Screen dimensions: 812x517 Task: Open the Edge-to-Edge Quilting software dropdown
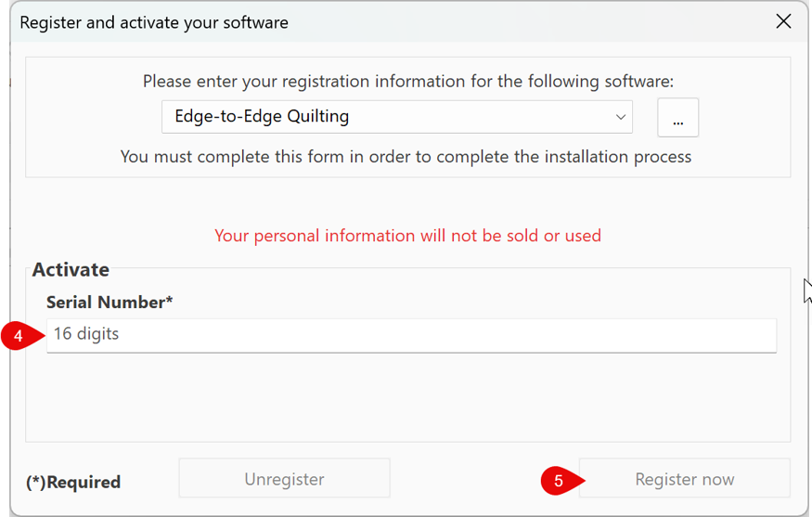coord(396,117)
